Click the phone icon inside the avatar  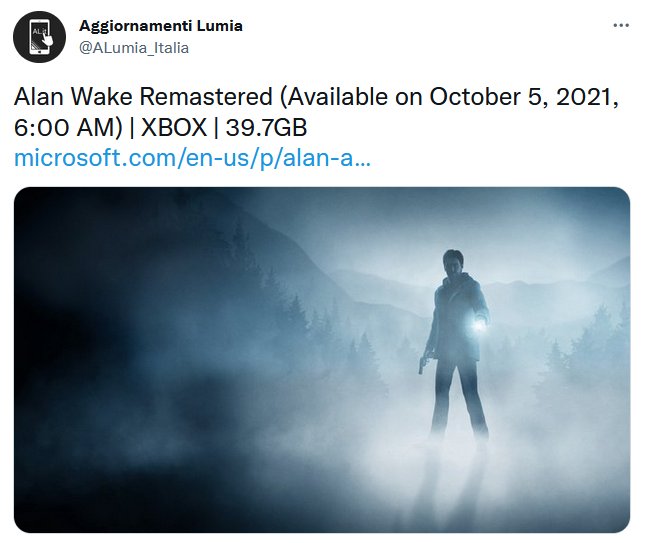coord(40,37)
